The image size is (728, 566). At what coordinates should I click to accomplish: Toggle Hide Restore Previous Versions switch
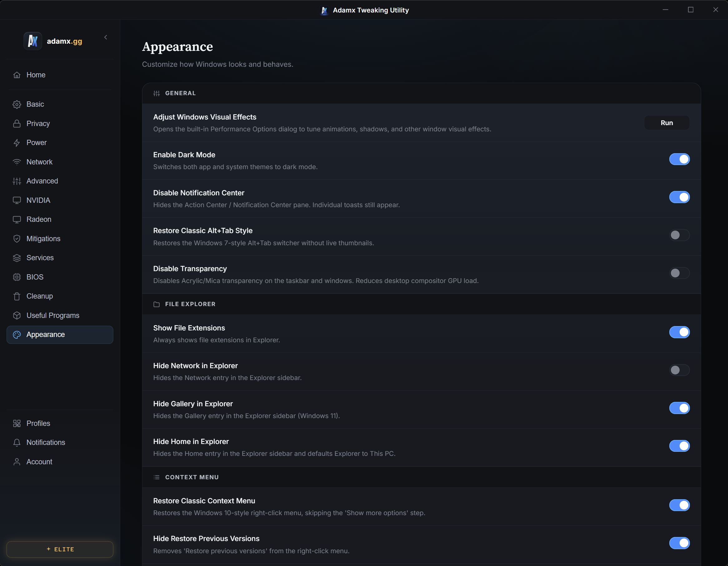679,543
